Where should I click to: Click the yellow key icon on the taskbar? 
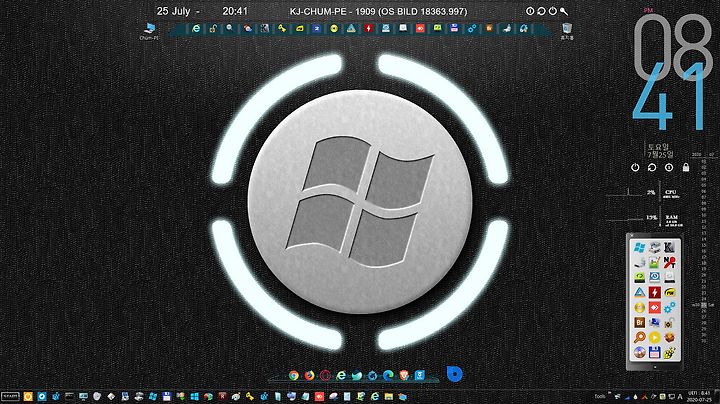point(250,396)
